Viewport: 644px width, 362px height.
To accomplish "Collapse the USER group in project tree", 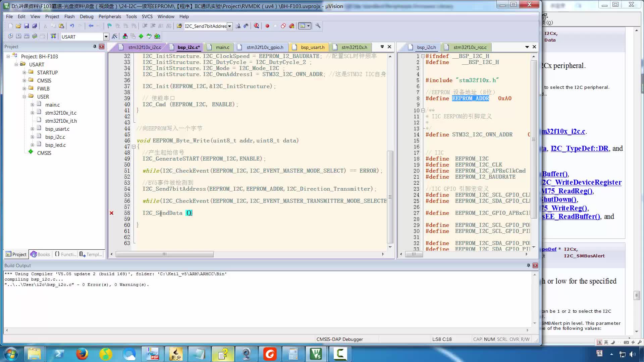I will (24, 97).
